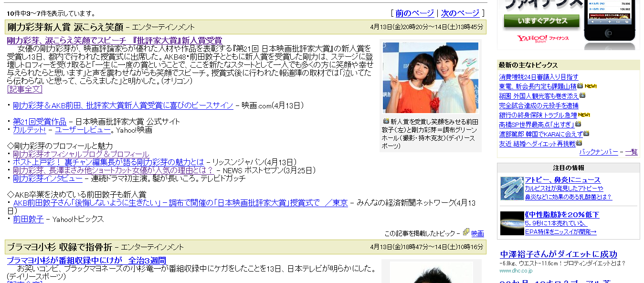Image resolution: width=644 pixels, height=283 pixels.
Task: Click the camera icon beside 東電、新会長内定 topic
Action: click(x=580, y=86)
